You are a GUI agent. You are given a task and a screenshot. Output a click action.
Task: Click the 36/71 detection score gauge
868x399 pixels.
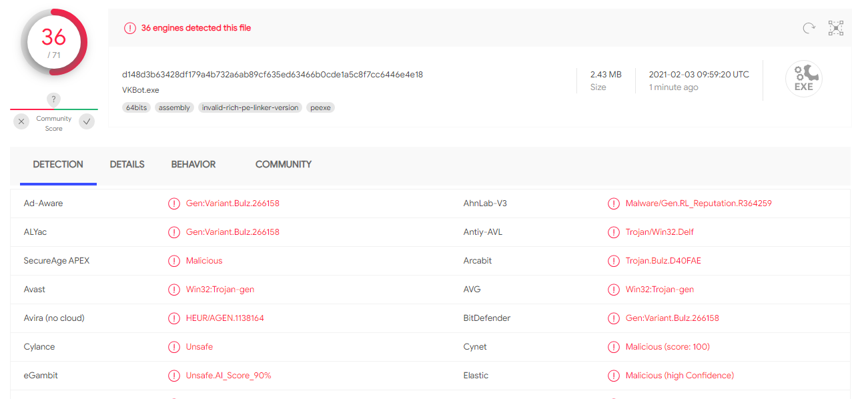tap(54, 42)
